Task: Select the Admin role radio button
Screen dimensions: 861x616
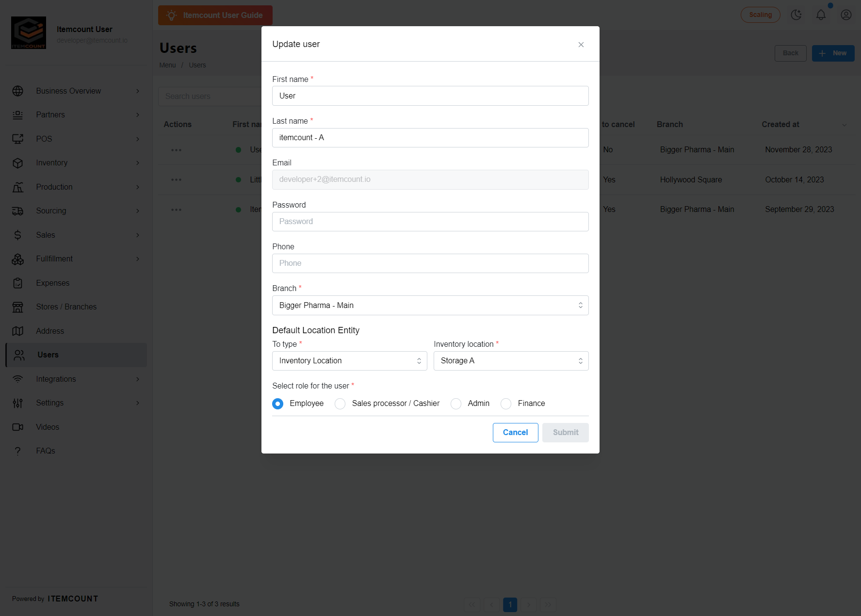Action: (x=456, y=404)
